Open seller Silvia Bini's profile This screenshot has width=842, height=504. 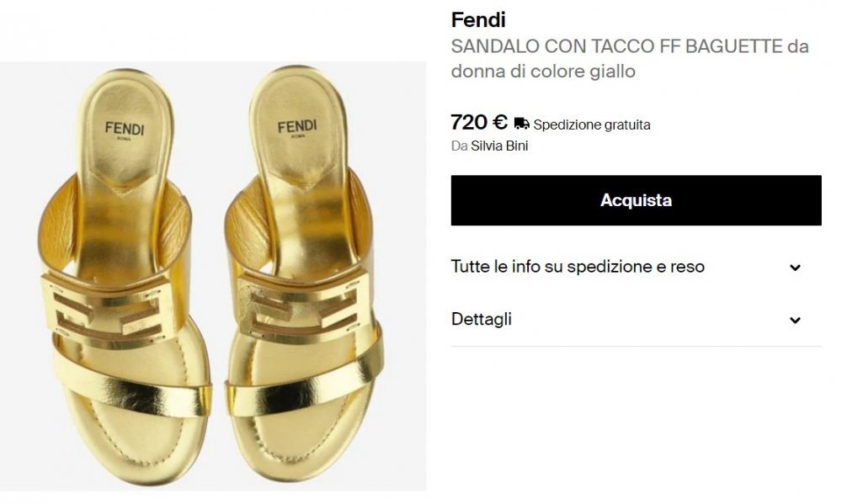coord(499,146)
